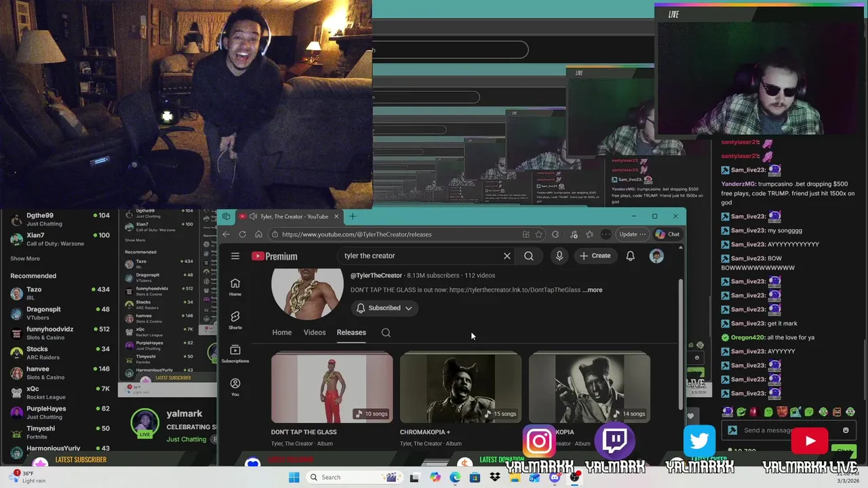Switch to the channel Home tab
868x488 pixels.
pyautogui.click(x=281, y=332)
